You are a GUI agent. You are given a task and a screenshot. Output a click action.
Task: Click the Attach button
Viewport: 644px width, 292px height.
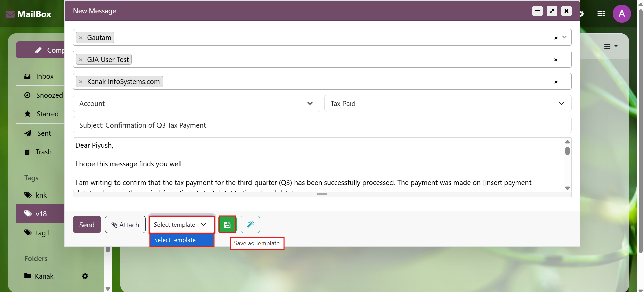pyautogui.click(x=125, y=225)
